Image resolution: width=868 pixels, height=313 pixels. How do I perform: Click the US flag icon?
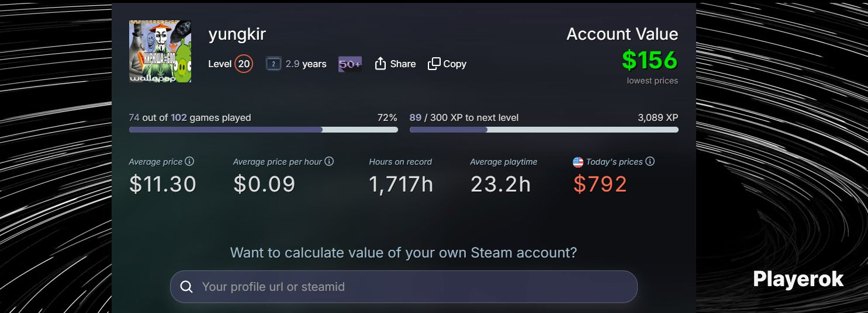coord(578,162)
